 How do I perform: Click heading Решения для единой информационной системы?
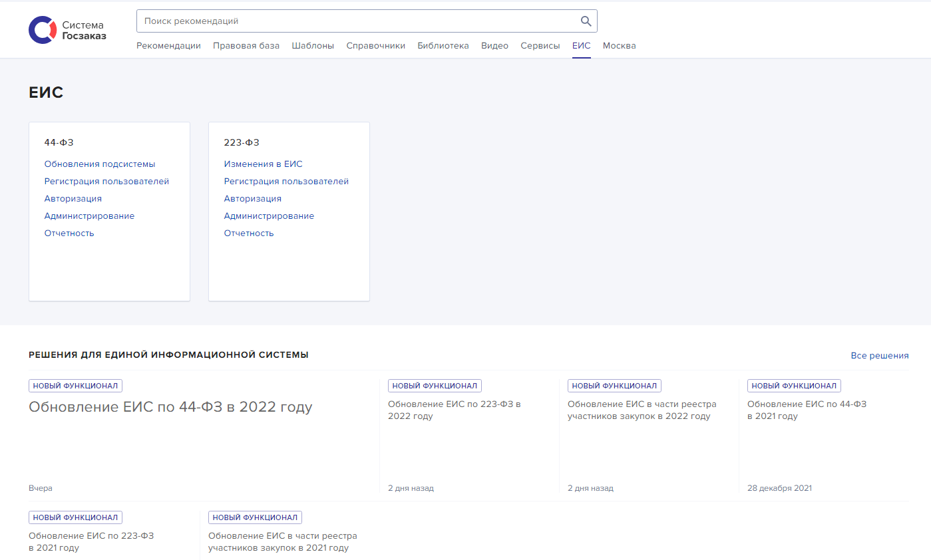[168, 355]
